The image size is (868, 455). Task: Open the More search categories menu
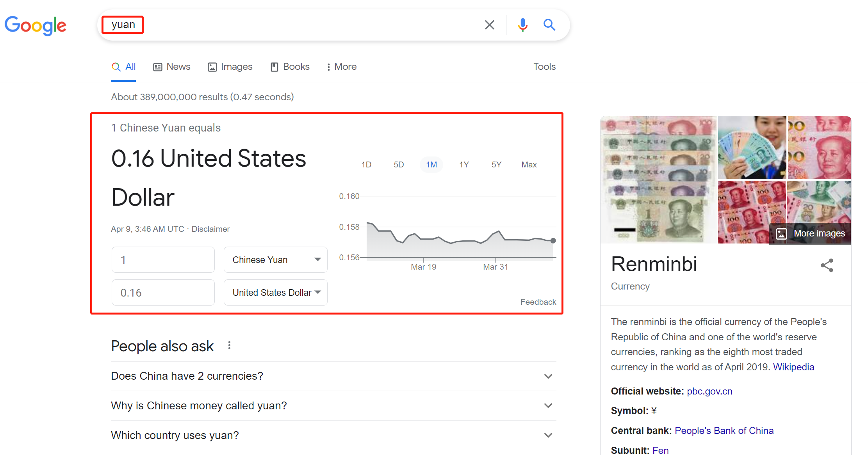[x=342, y=67]
